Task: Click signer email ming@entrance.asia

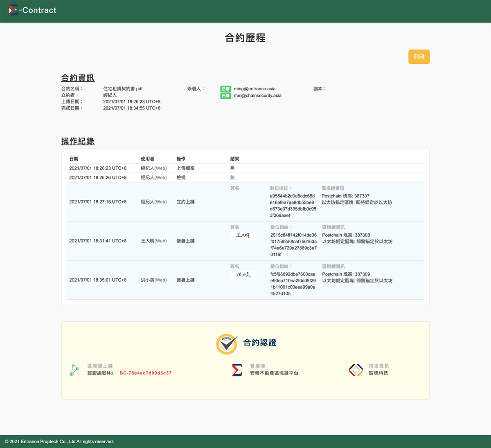Action: [x=255, y=89]
